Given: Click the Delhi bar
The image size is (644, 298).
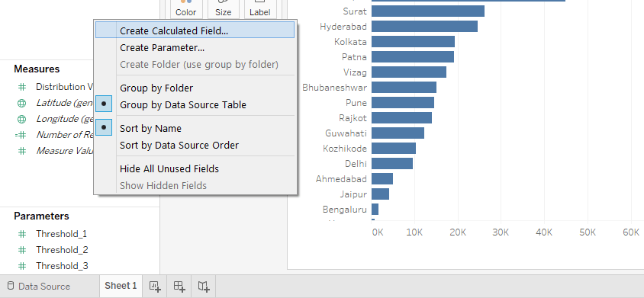Looking at the screenshot, I should click(x=392, y=163).
